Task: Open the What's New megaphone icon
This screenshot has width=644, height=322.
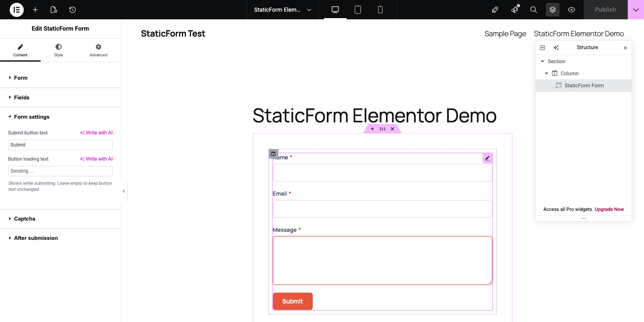Action: (x=514, y=10)
